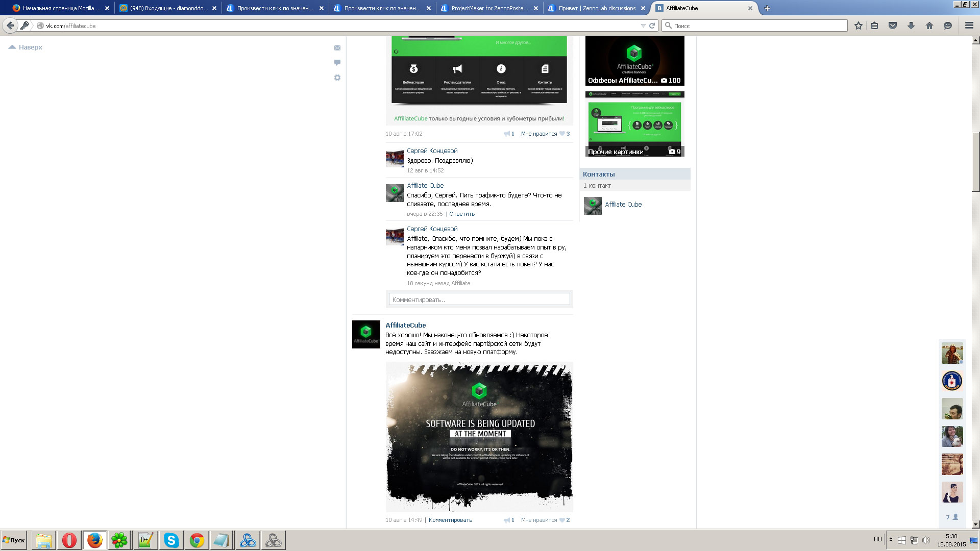Open Skype from the taskbar
This screenshot has width=980, height=551.
click(171, 540)
